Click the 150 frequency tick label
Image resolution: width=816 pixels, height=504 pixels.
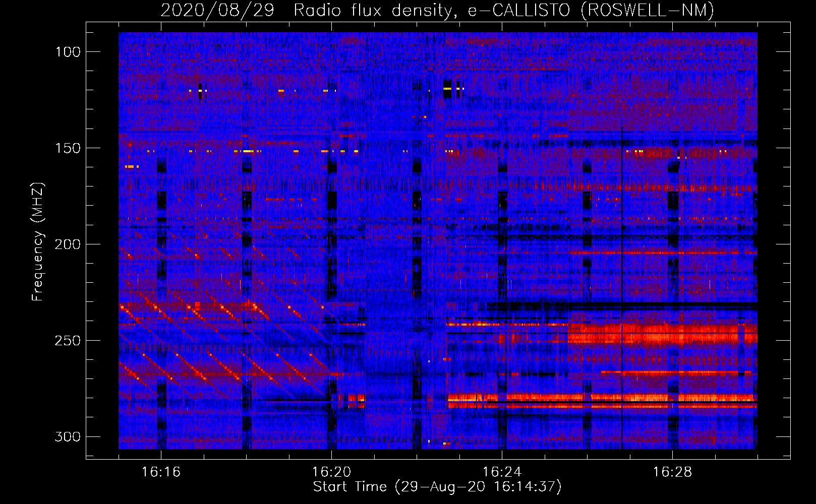[68, 148]
